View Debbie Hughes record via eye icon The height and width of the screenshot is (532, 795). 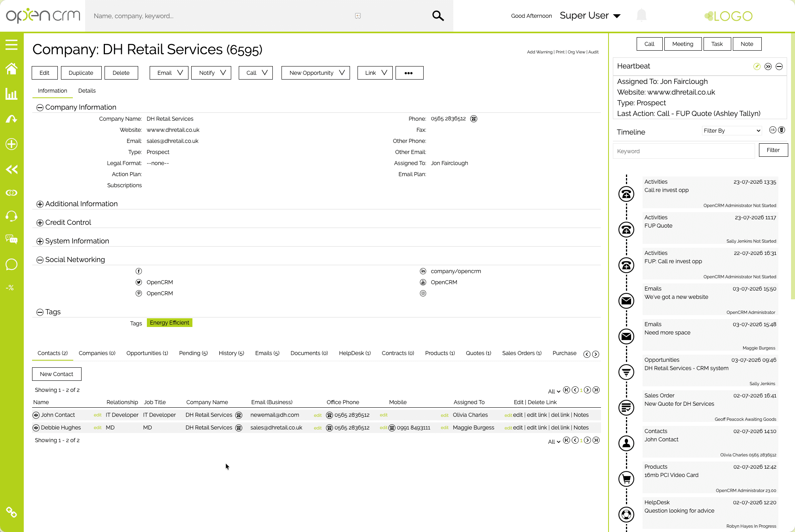tap(36, 428)
